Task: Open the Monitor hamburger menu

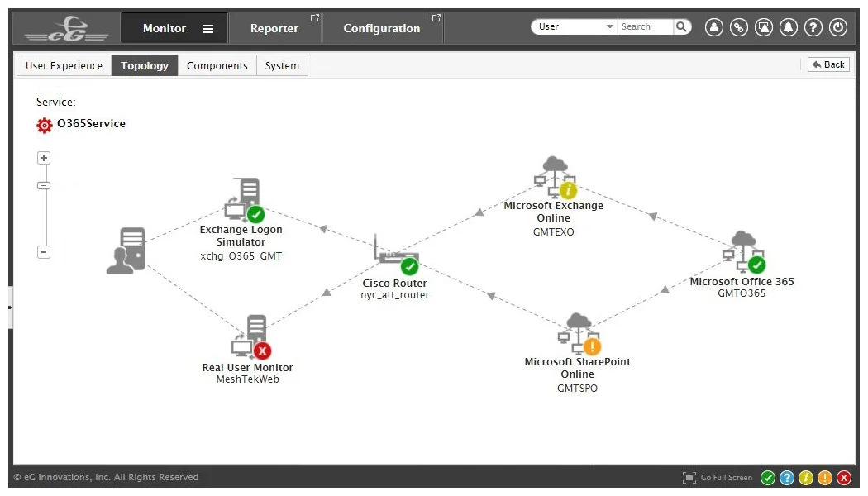Action: (207, 29)
